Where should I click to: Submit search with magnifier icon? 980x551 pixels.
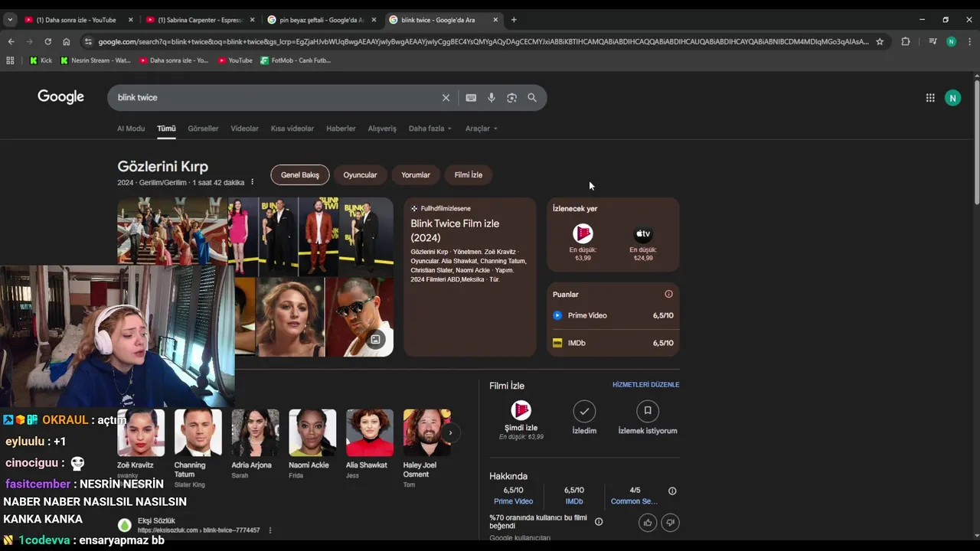click(532, 98)
